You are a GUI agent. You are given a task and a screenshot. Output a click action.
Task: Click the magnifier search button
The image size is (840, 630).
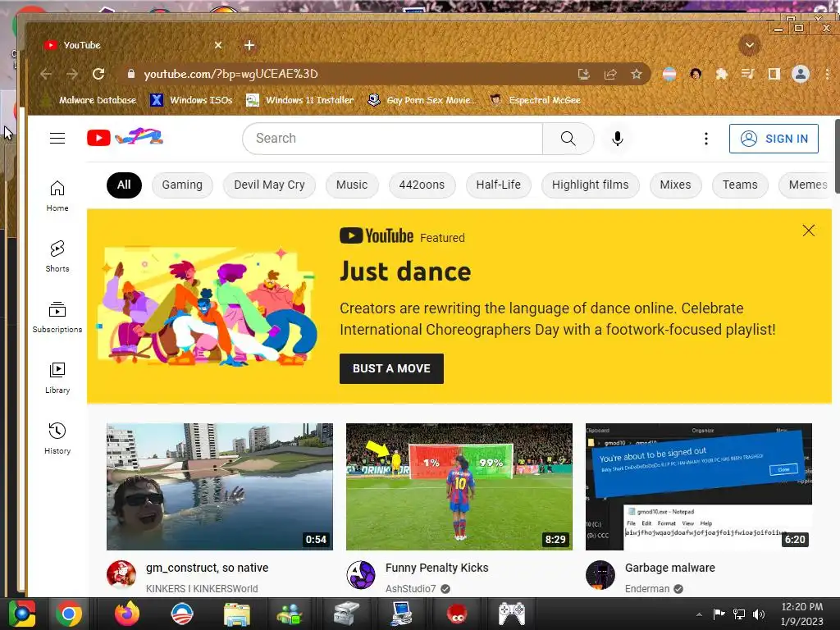click(x=568, y=138)
